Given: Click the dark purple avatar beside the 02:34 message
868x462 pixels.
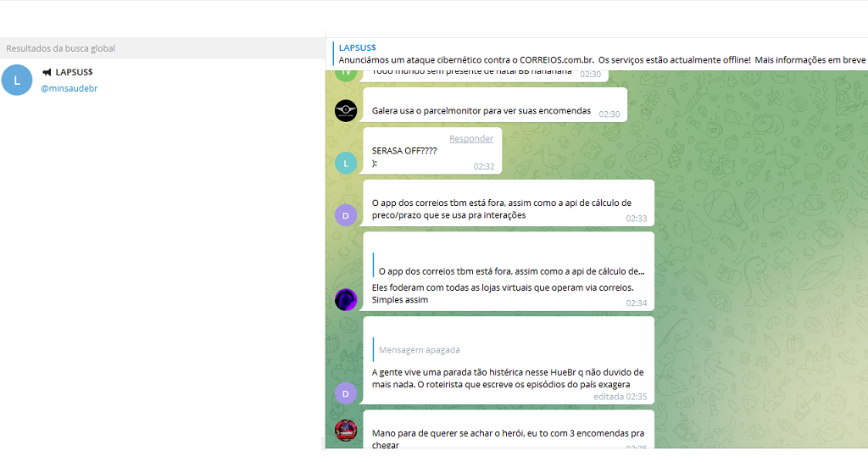Looking at the screenshot, I should click(x=346, y=300).
